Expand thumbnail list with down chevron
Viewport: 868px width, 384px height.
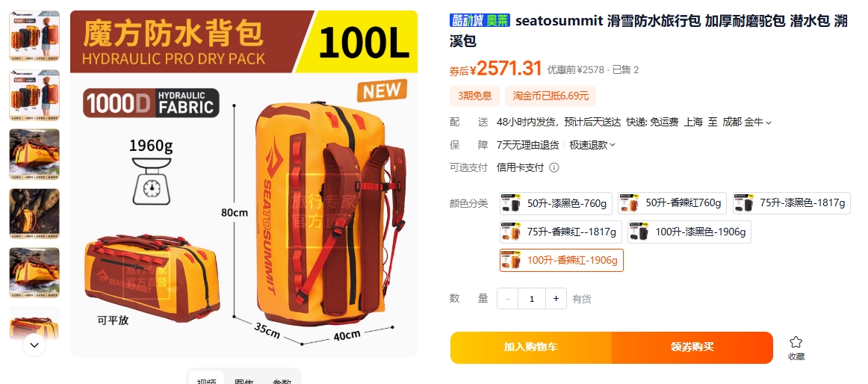[x=34, y=345]
